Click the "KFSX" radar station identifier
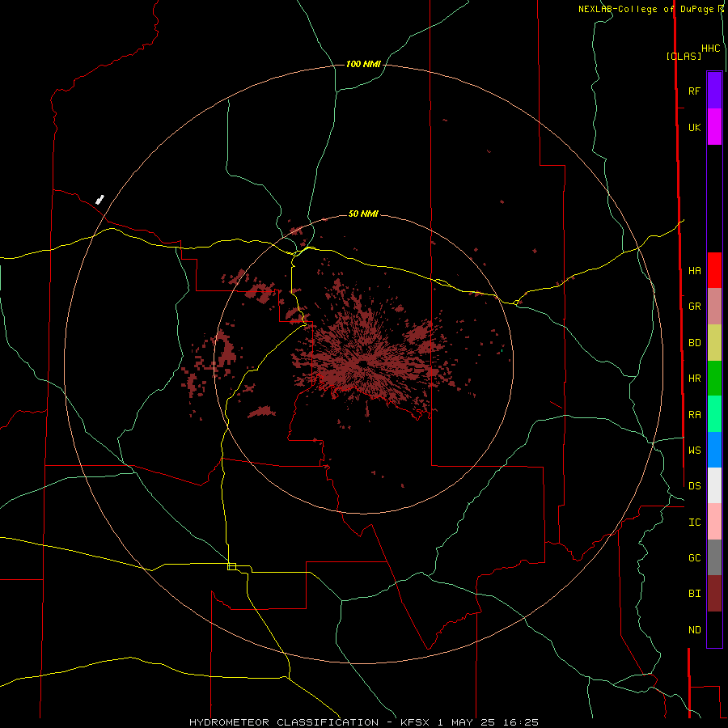The image size is (728, 728). coord(415,722)
